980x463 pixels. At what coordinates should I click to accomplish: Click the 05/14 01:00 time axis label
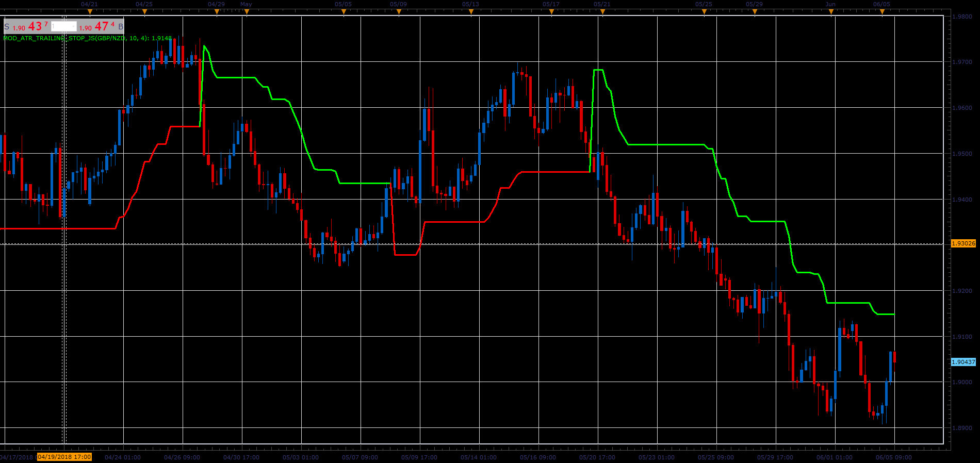[x=479, y=457]
